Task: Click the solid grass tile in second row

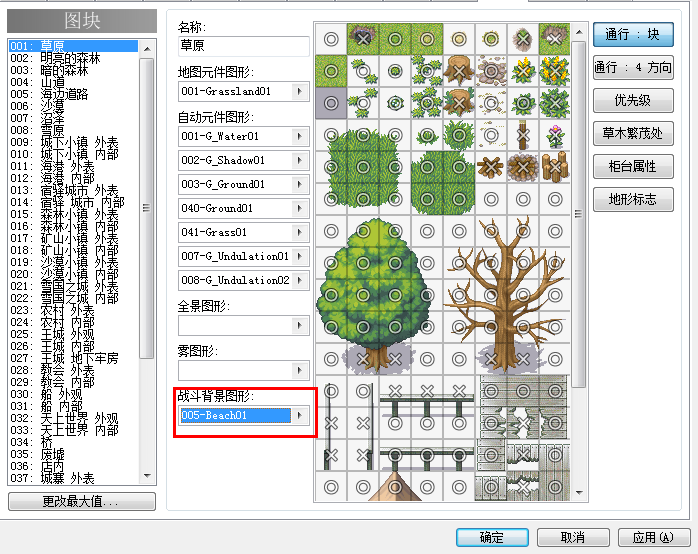Action: (331, 71)
